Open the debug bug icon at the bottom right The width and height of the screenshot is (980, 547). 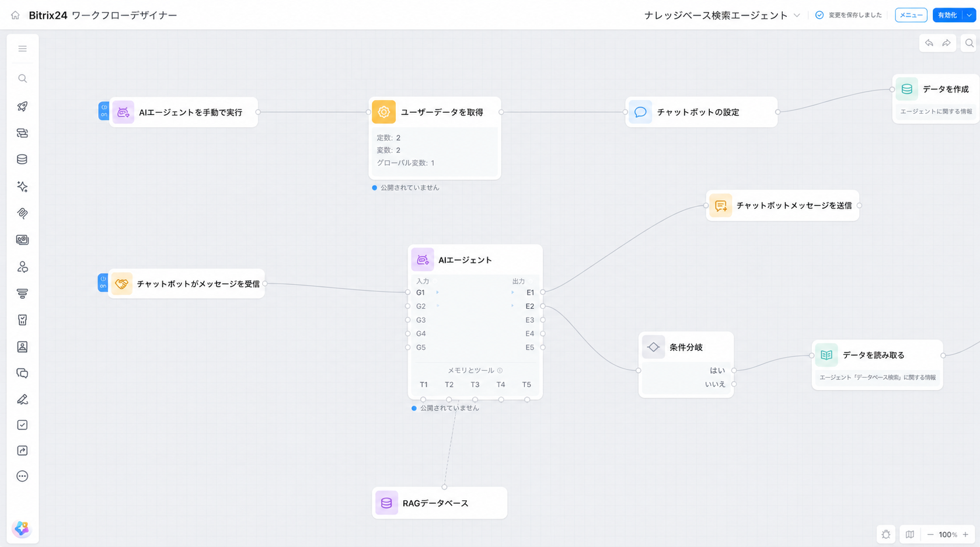(886, 534)
